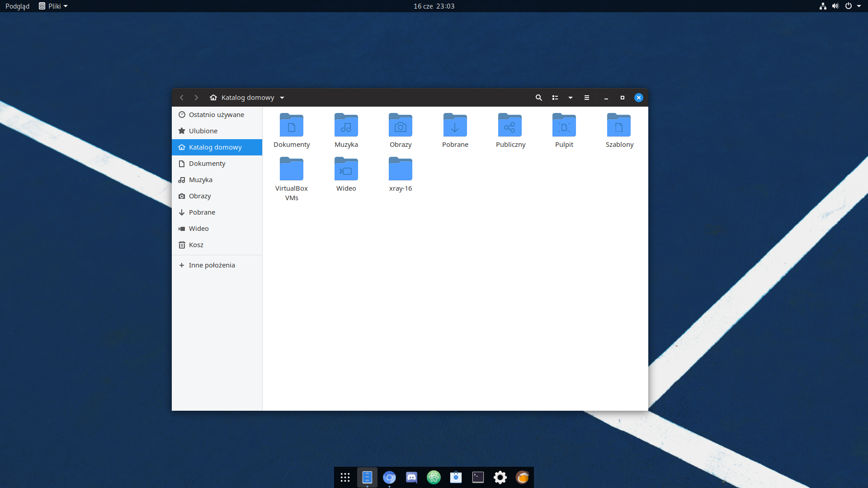The image size is (868, 488).
Task: Select Katalog domowy in sidebar
Action: tap(217, 147)
